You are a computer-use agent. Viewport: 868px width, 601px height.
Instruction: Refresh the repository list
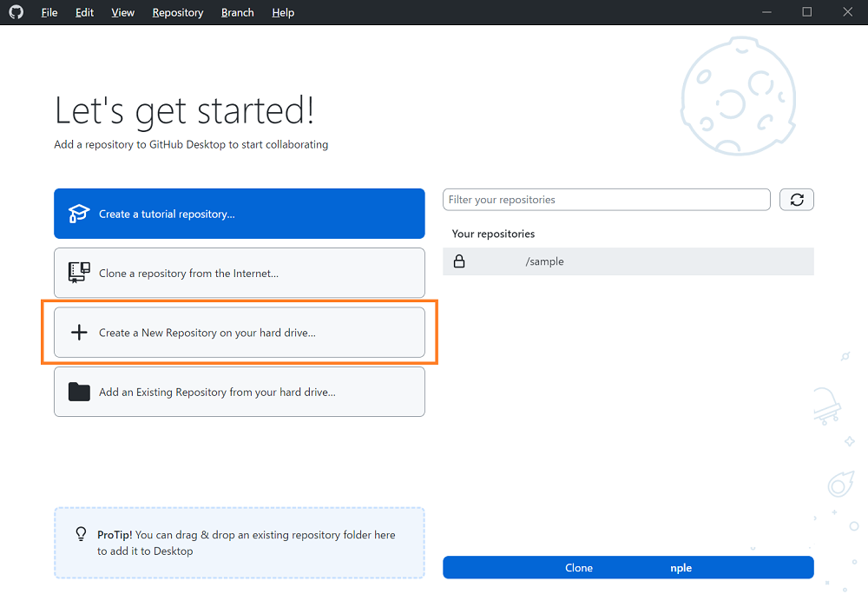click(797, 200)
